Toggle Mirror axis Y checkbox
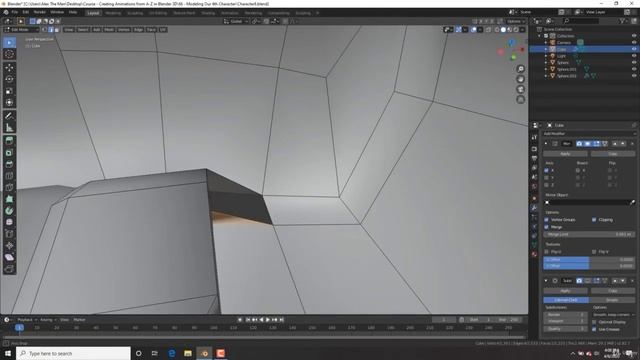This screenshot has height=360, width=640. 547,178
